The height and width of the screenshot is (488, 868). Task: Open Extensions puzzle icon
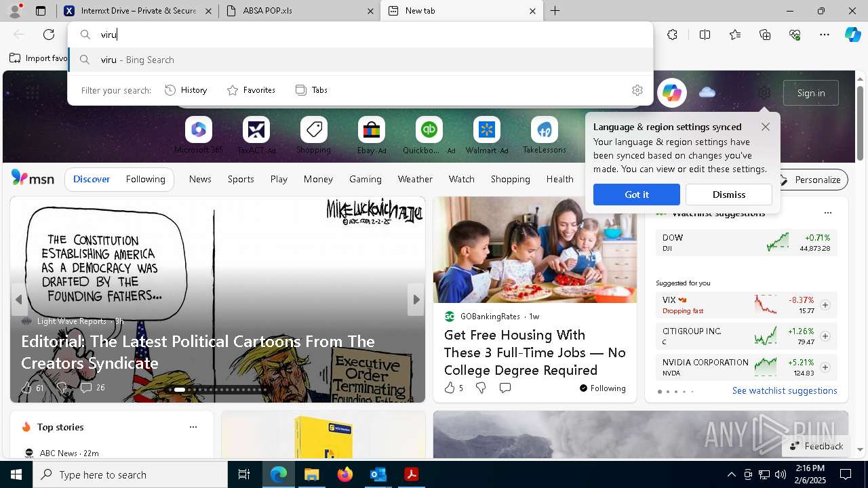click(x=672, y=35)
